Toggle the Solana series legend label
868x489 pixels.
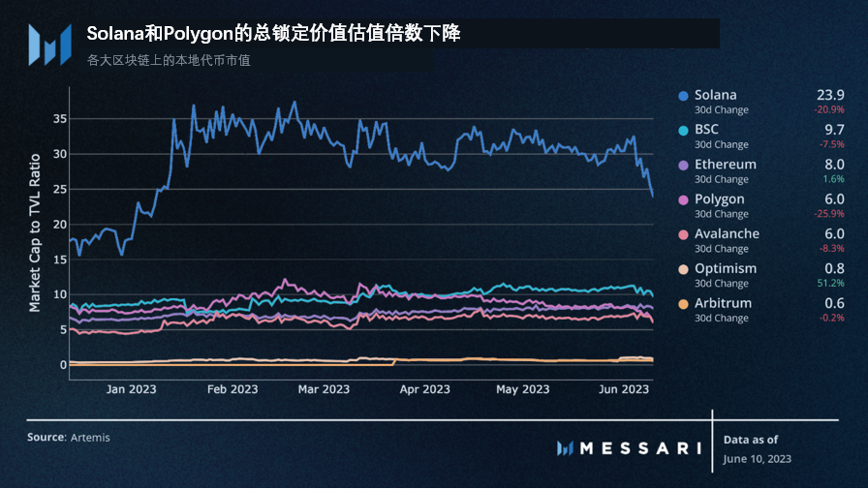[x=715, y=95]
